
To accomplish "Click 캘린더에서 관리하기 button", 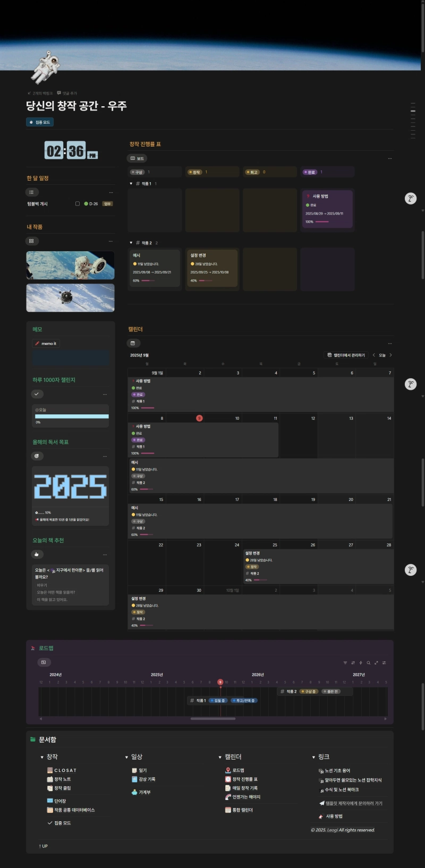I will click(x=346, y=355).
